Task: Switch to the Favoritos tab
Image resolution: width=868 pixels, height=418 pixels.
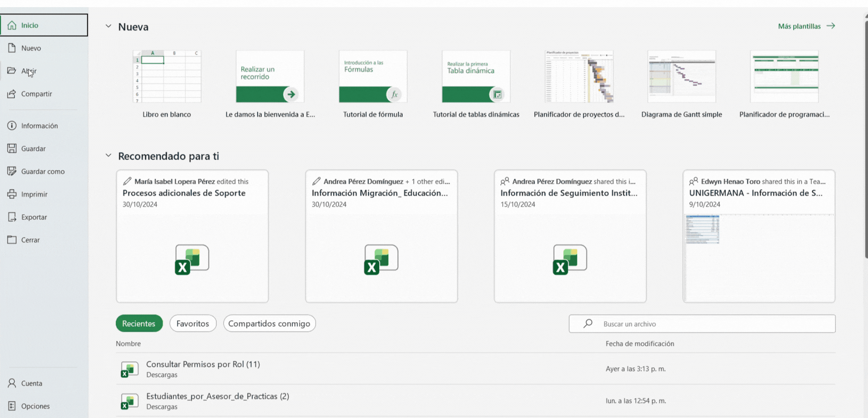Action: click(x=193, y=323)
